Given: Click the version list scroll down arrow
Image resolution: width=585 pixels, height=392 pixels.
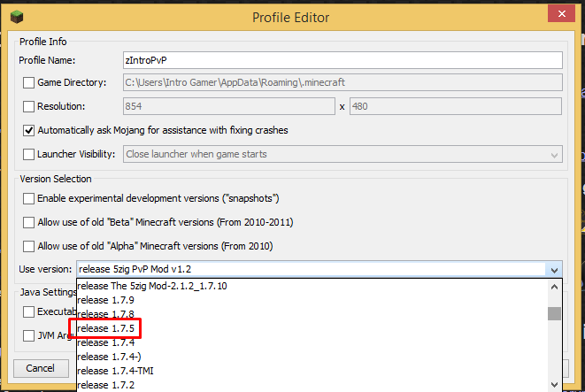Looking at the screenshot, I should tap(554, 385).
